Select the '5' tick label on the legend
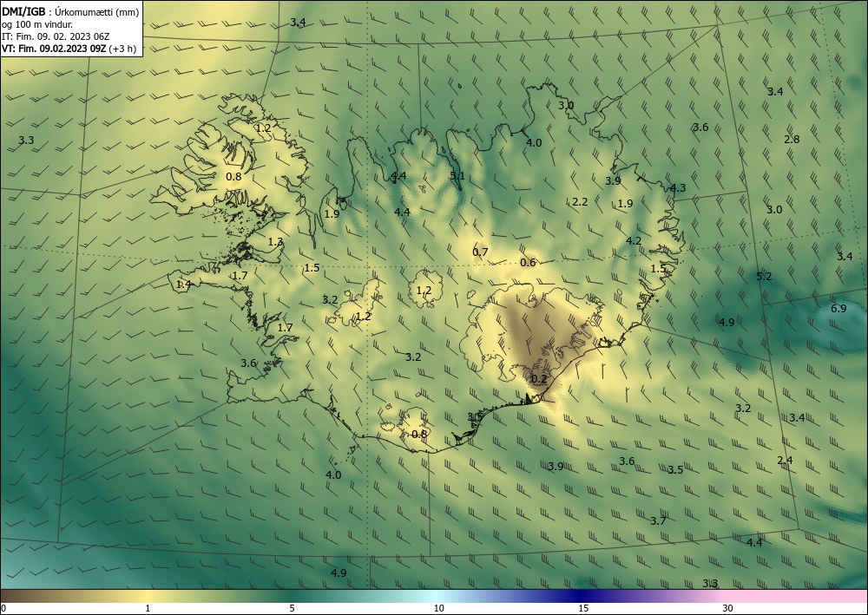Screen dimensions: 868x615 [292, 609]
